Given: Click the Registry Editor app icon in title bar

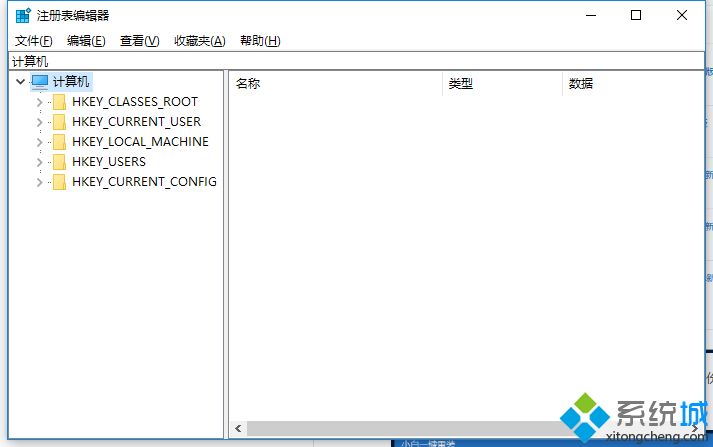Looking at the screenshot, I should click(23, 15).
